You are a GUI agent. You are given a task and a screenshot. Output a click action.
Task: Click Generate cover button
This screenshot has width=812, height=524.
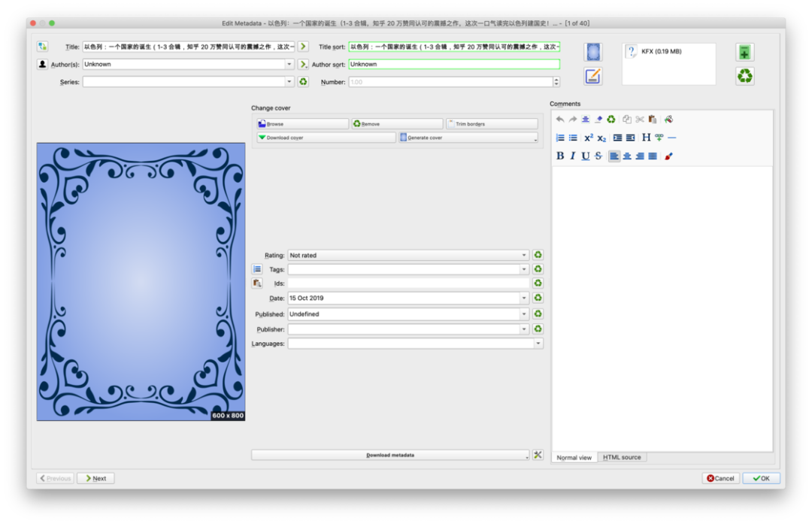click(x=468, y=138)
